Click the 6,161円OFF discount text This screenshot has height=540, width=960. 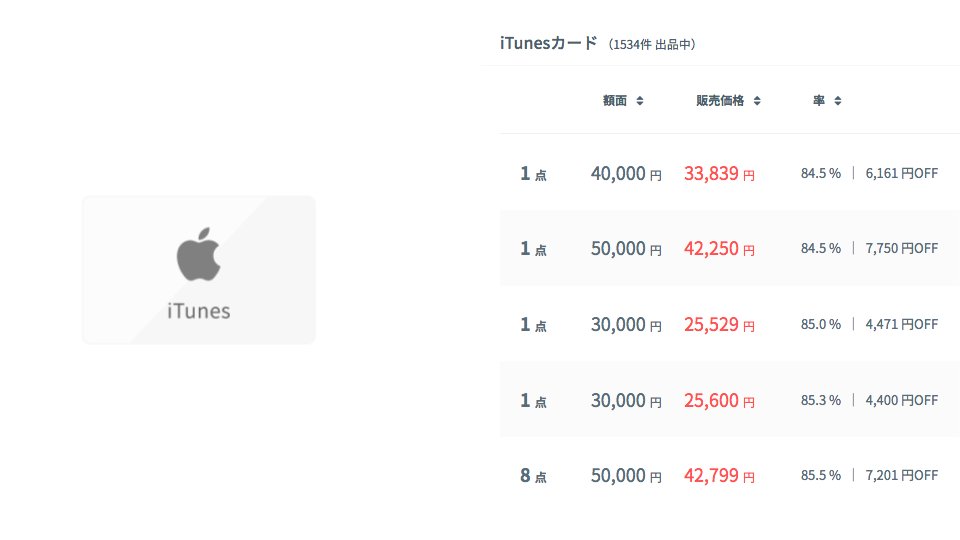(x=901, y=173)
